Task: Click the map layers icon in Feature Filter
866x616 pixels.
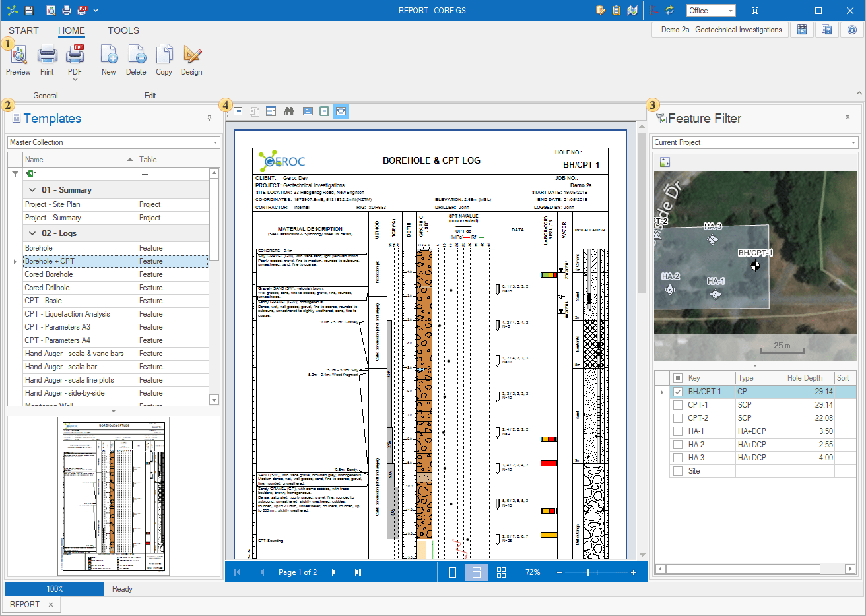Action: (665, 162)
